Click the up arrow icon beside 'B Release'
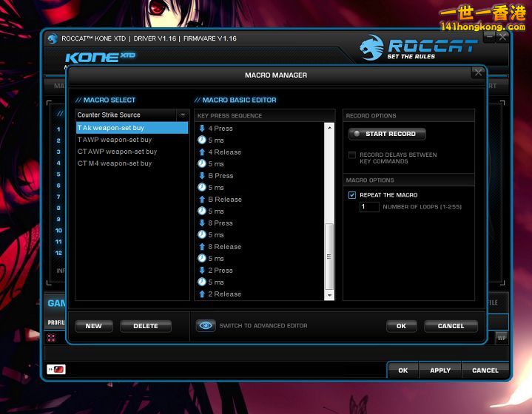The image size is (532, 414). 202,200
